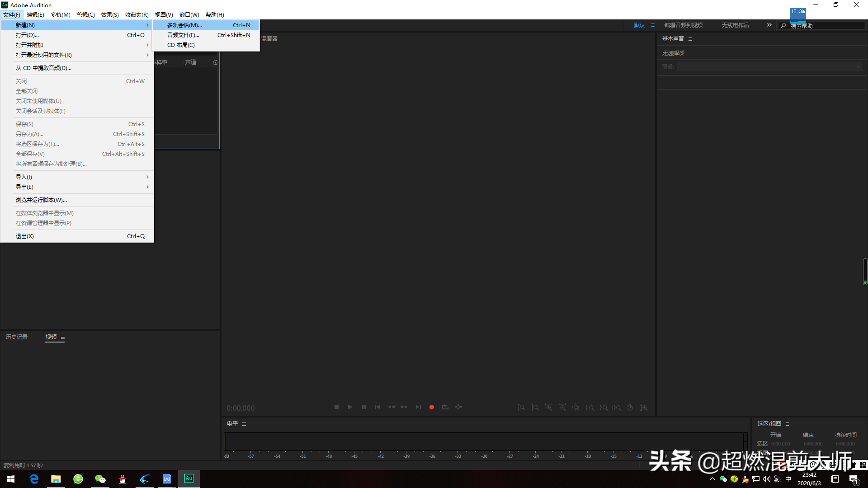868x488 pixels.
Task: Click the 0:00.000 timecode display
Action: click(x=241, y=408)
